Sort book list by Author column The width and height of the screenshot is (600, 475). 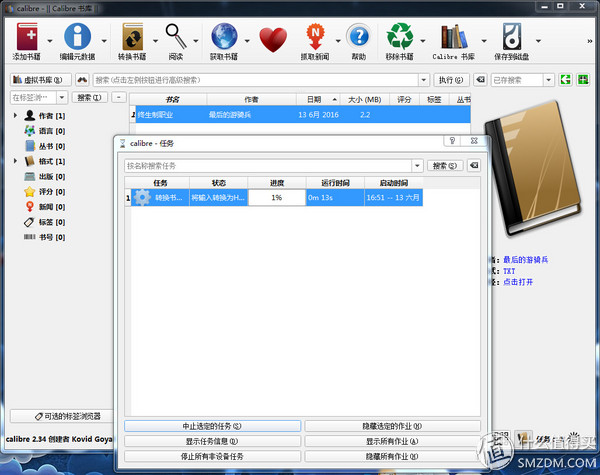tap(251, 99)
